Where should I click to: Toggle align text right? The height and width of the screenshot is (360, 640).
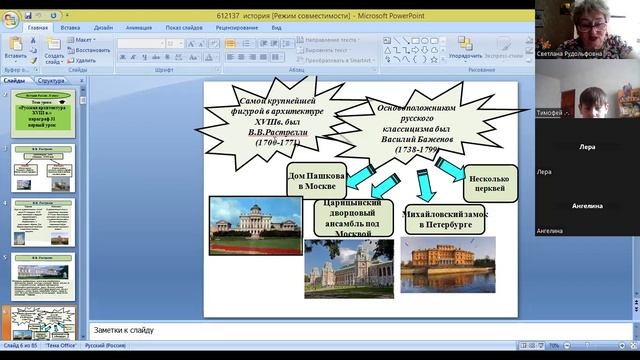click(x=253, y=57)
